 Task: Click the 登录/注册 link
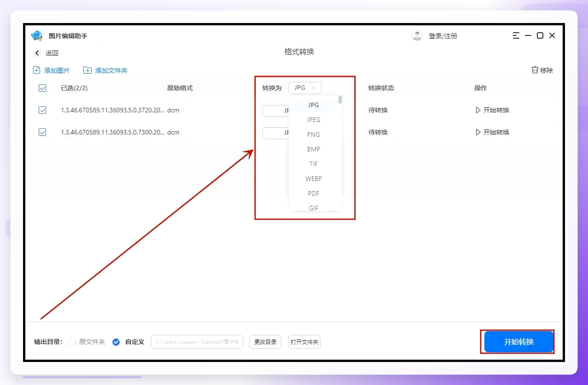[443, 36]
